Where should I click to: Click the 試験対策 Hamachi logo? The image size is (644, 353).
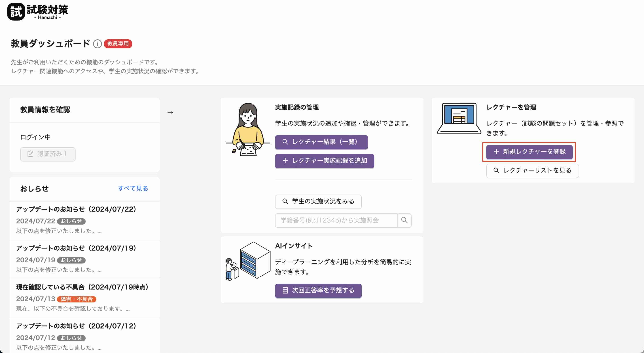tap(38, 11)
